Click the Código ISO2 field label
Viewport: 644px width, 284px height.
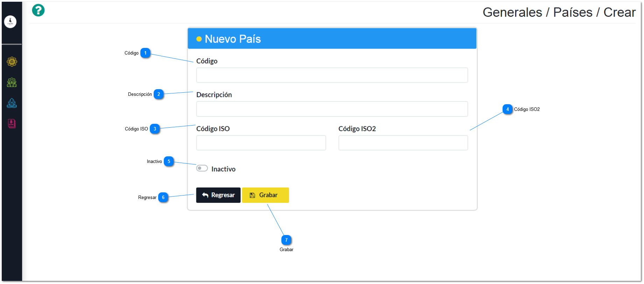pos(357,129)
